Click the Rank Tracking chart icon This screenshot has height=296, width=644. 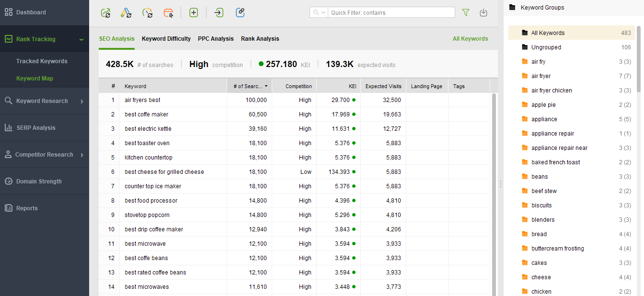[9, 39]
